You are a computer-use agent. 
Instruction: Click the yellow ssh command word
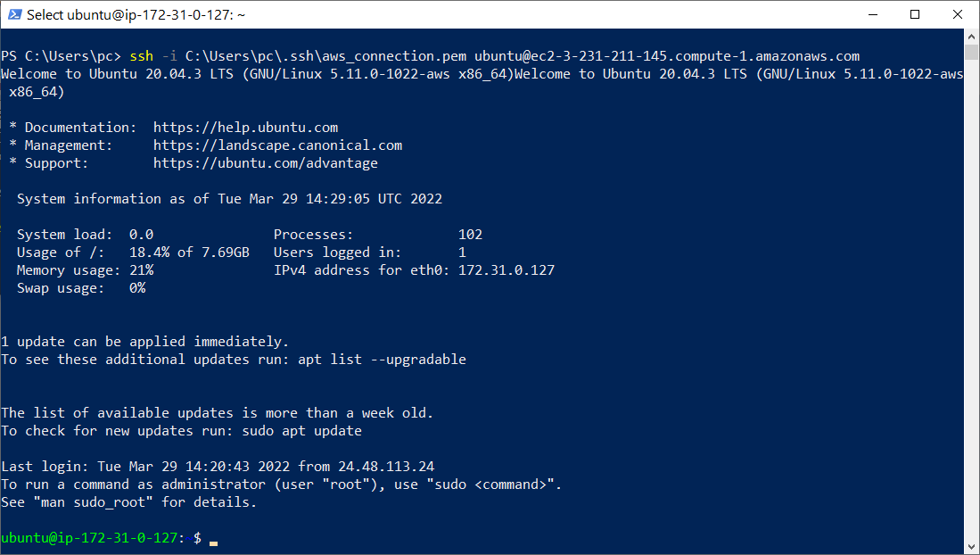pos(141,56)
